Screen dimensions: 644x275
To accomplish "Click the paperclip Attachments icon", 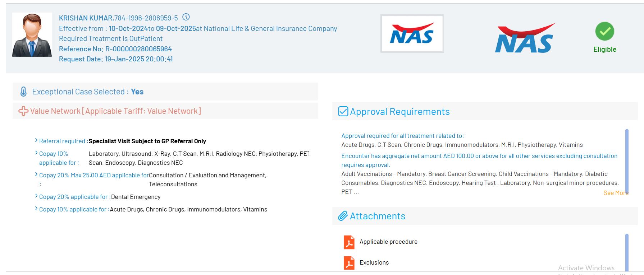I will point(343,216).
